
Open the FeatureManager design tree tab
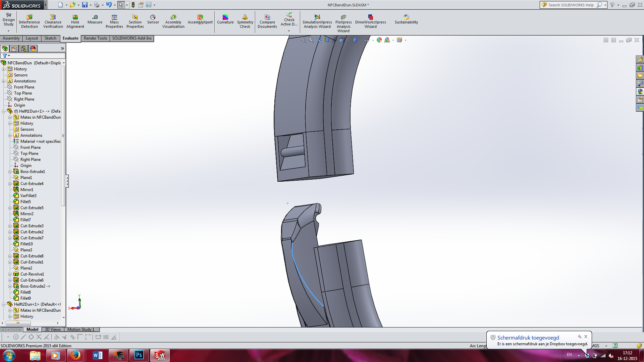click(x=5, y=49)
